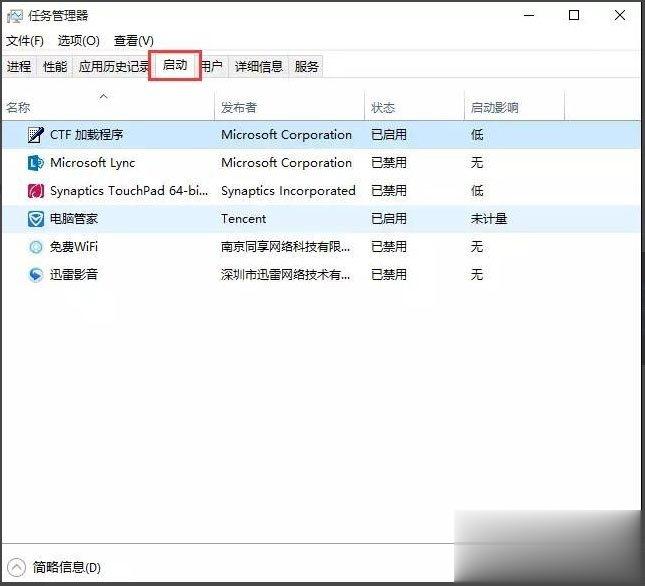Screen dimensions: 645x586
Task: Maximize the Task Manager window
Action: [x=574, y=16]
